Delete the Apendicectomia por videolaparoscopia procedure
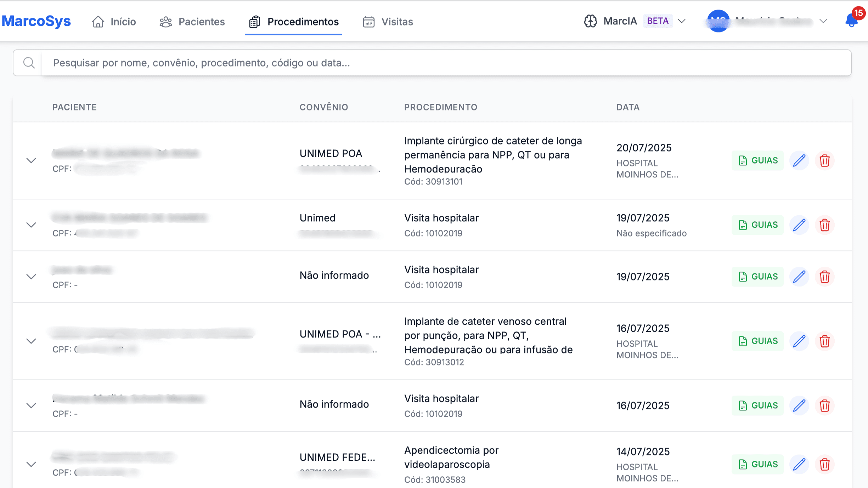Screen dimensions: 868x488 coord(824,464)
